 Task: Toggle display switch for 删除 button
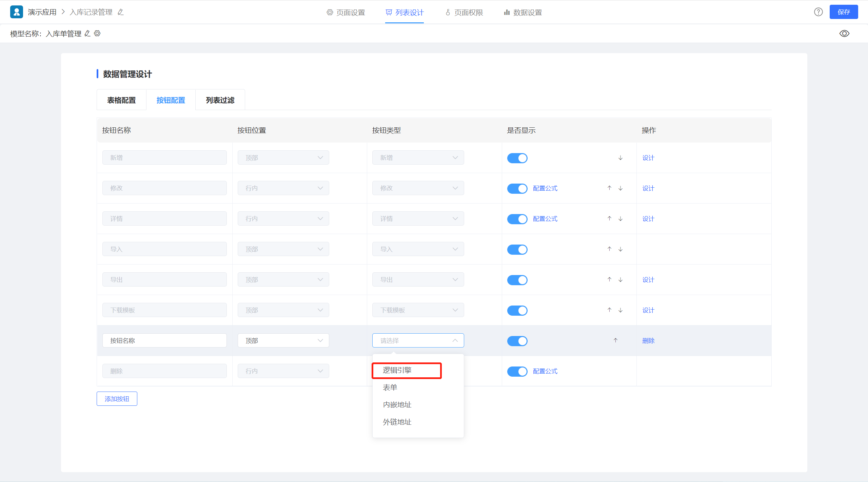[517, 372]
